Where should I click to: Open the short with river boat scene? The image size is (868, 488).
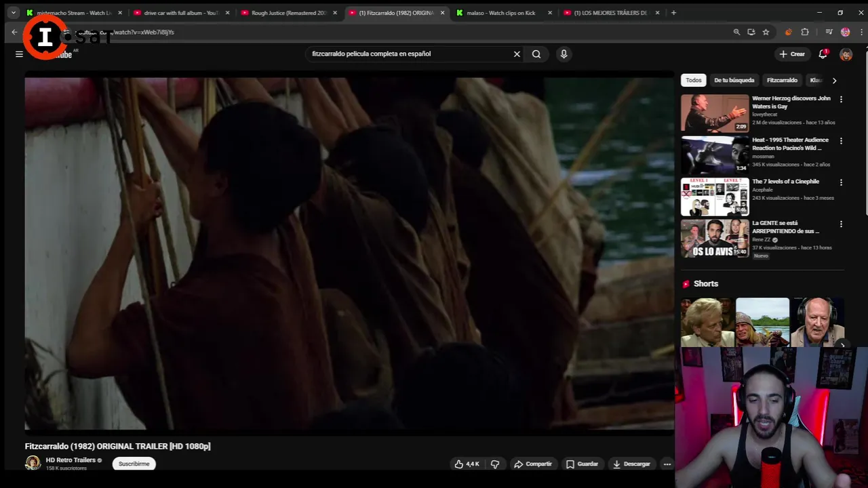pos(762,323)
